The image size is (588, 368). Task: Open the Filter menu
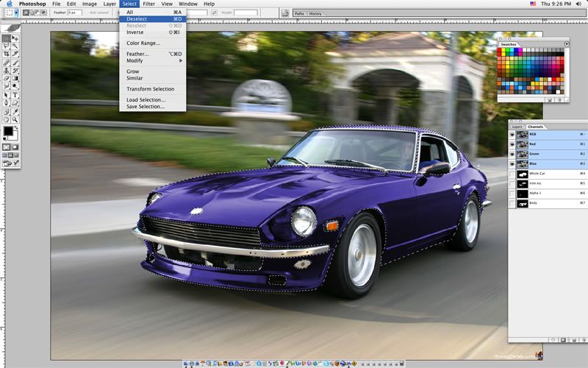(148, 4)
